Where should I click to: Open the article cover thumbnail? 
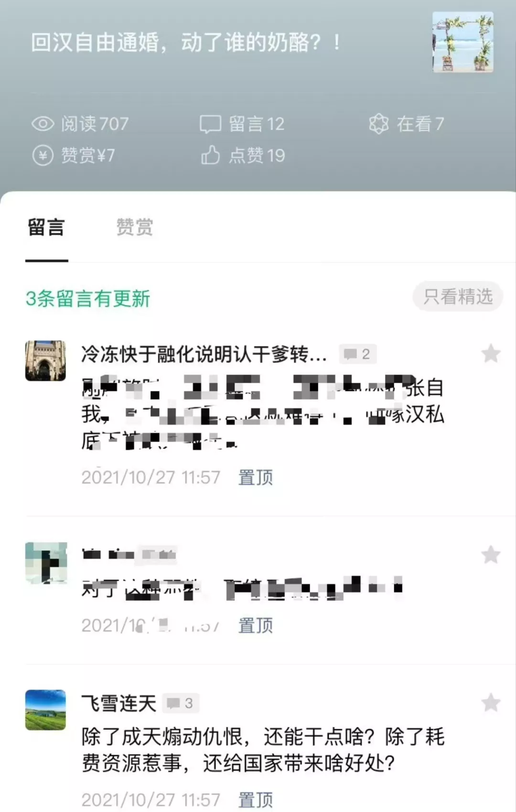click(x=463, y=42)
